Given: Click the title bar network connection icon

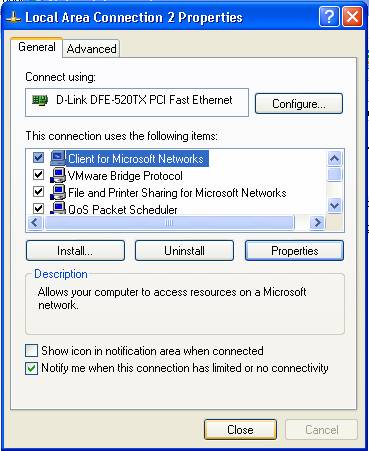Looking at the screenshot, I should [13, 17].
